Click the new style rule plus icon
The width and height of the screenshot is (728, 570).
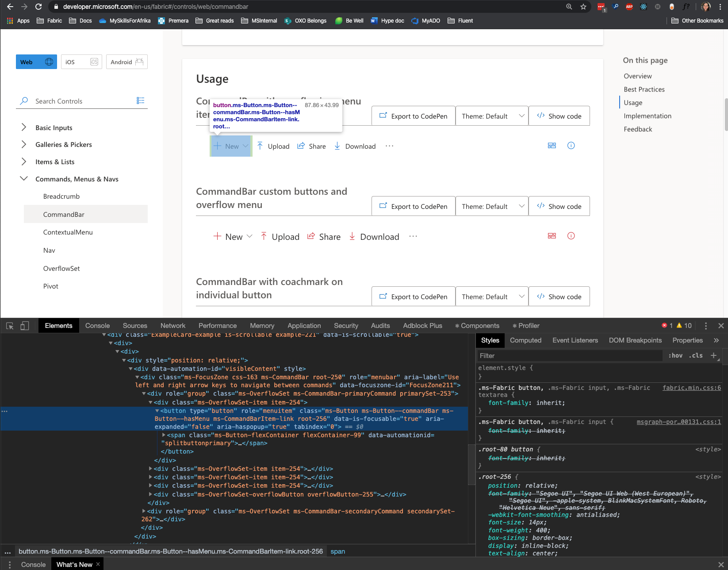(x=713, y=355)
